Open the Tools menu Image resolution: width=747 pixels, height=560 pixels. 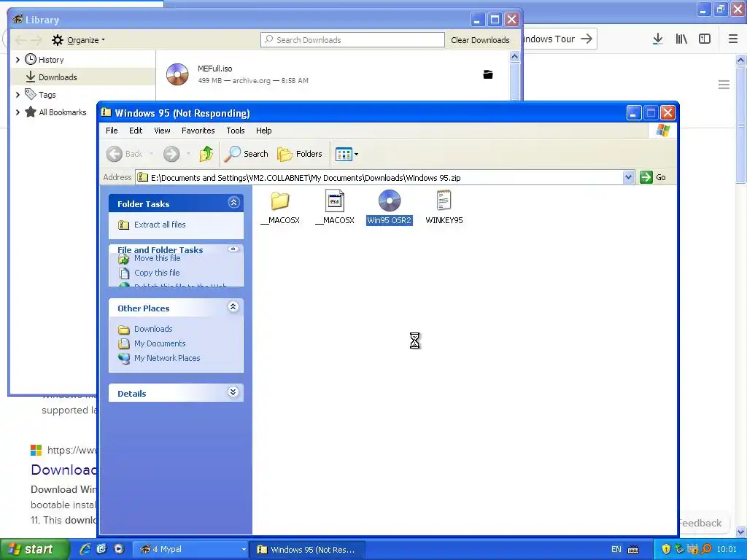(236, 131)
